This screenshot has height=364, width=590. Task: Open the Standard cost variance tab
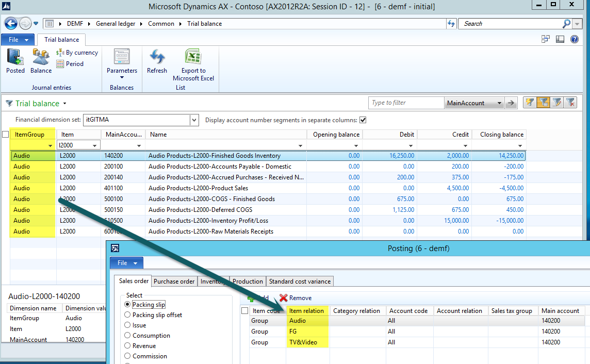click(300, 282)
